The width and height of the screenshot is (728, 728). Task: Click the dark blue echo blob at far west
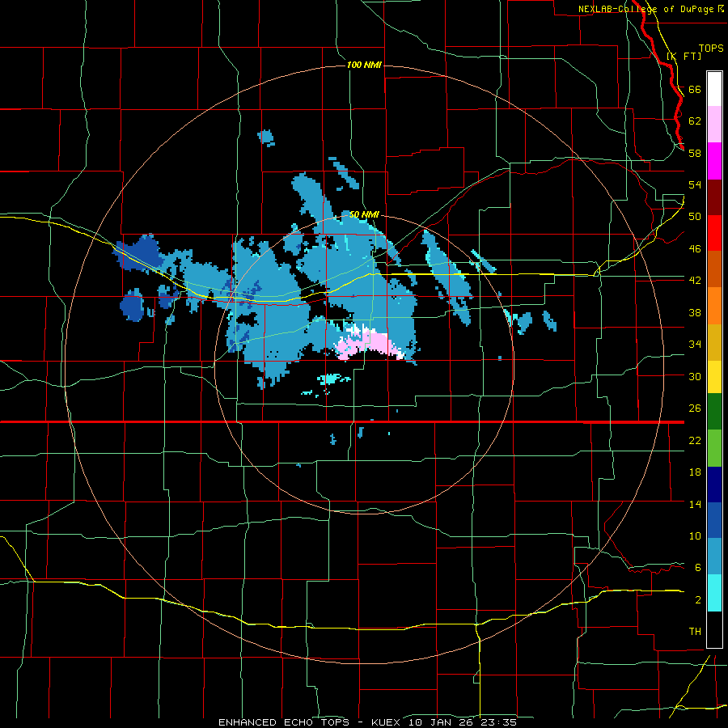tap(140, 253)
